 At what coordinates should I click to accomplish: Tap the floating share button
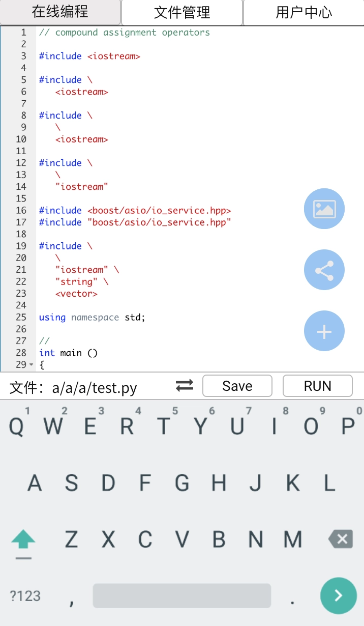click(324, 270)
